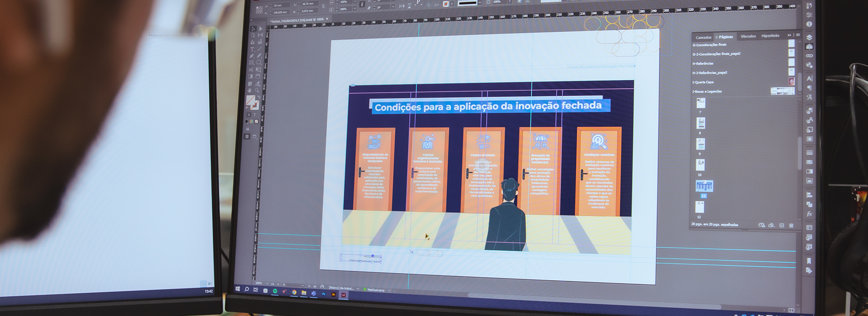
Task: Open Photoshop from the taskbar
Action: coord(324,294)
